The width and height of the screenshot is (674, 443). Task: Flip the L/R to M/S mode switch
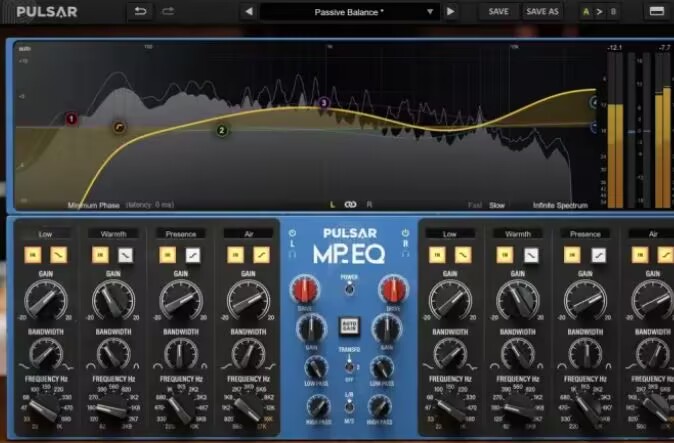349,406
